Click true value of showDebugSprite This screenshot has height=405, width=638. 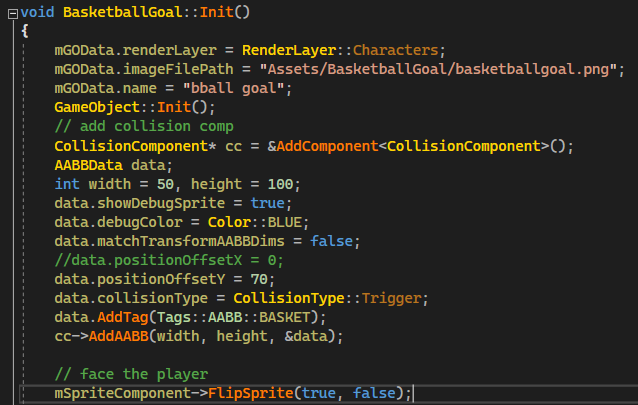pyautogui.click(x=267, y=203)
